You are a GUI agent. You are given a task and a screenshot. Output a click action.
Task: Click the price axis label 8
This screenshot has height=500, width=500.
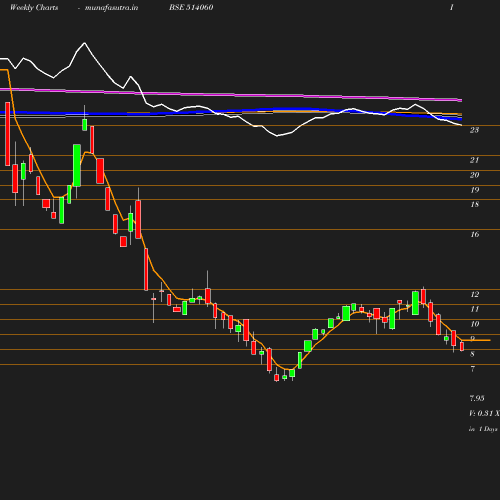(472, 354)
